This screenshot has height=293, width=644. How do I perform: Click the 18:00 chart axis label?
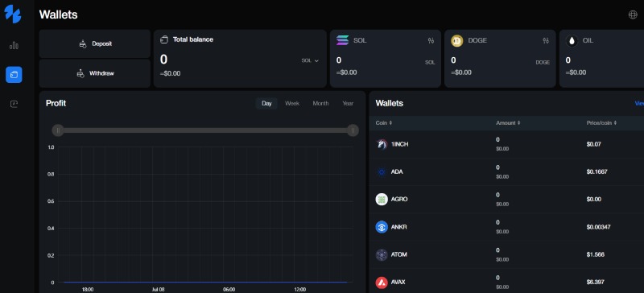tap(88, 289)
